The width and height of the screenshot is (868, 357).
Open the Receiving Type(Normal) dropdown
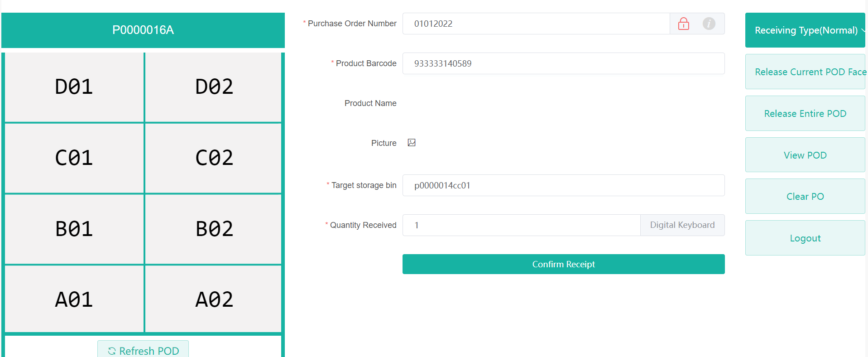click(x=805, y=30)
